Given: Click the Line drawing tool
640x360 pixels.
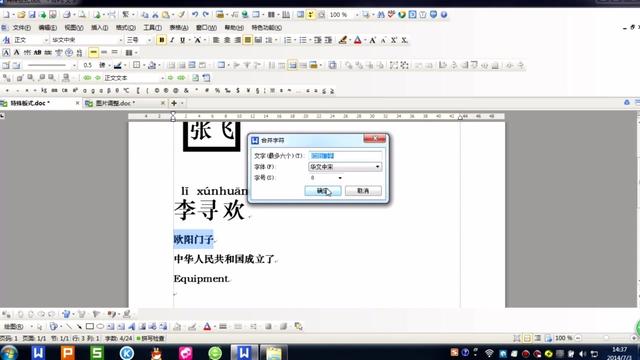Looking at the screenshot, I should pos(69,326).
